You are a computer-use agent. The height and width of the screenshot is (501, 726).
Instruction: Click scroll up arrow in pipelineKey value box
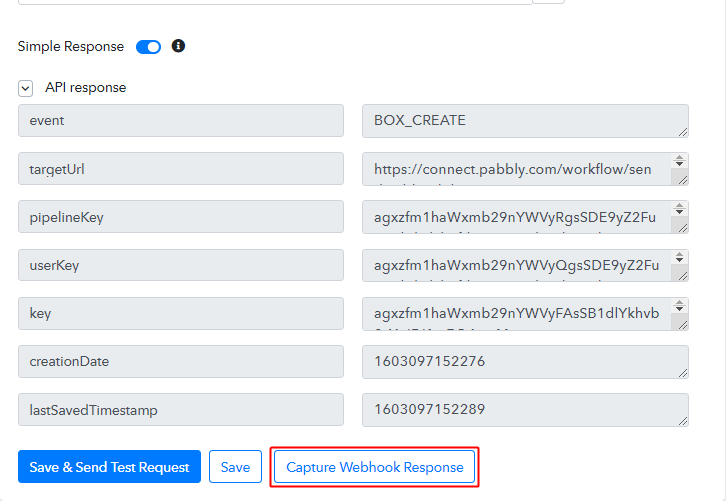click(679, 207)
